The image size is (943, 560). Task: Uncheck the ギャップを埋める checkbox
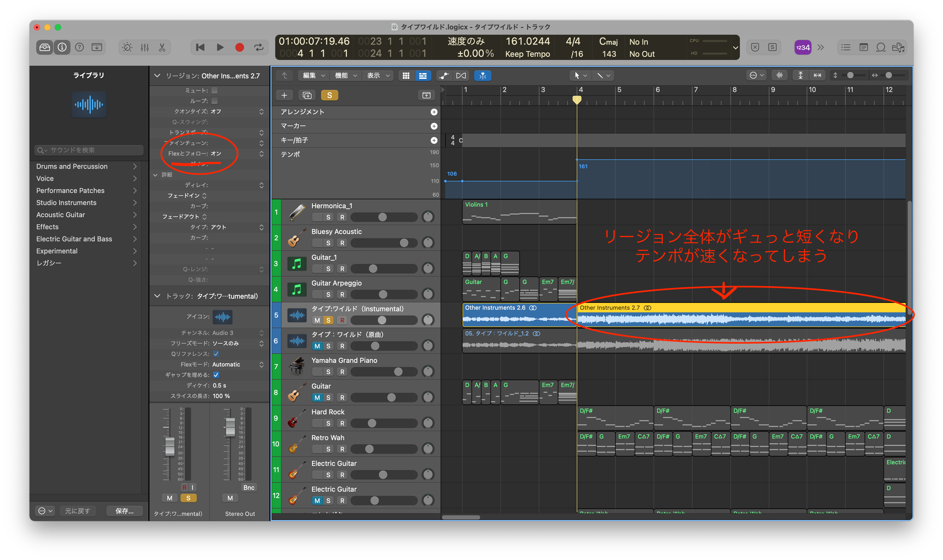tap(216, 375)
